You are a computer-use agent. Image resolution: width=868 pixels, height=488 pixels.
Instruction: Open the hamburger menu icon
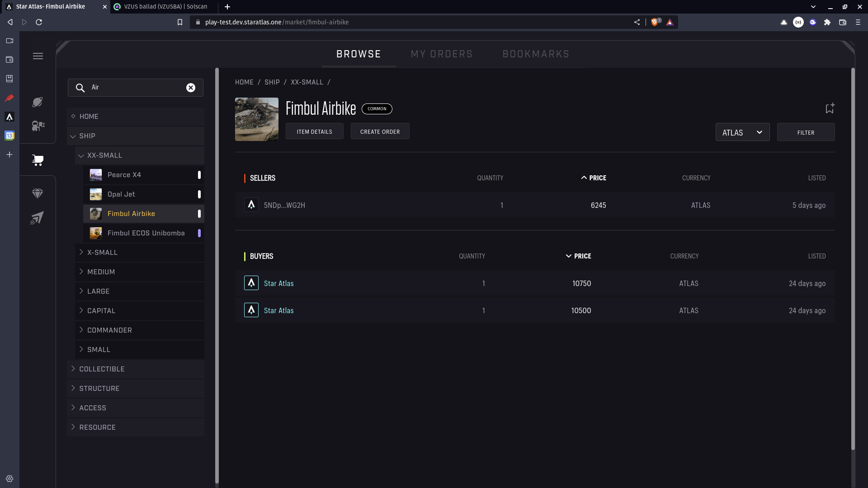click(x=38, y=56)
